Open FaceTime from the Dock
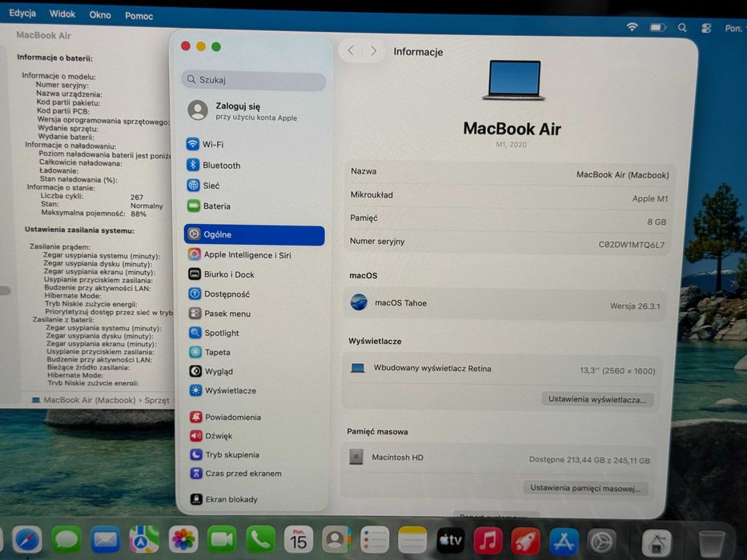The width and height of the screenshot is (747, 560). pyautogui.click(x=222, y=541)
